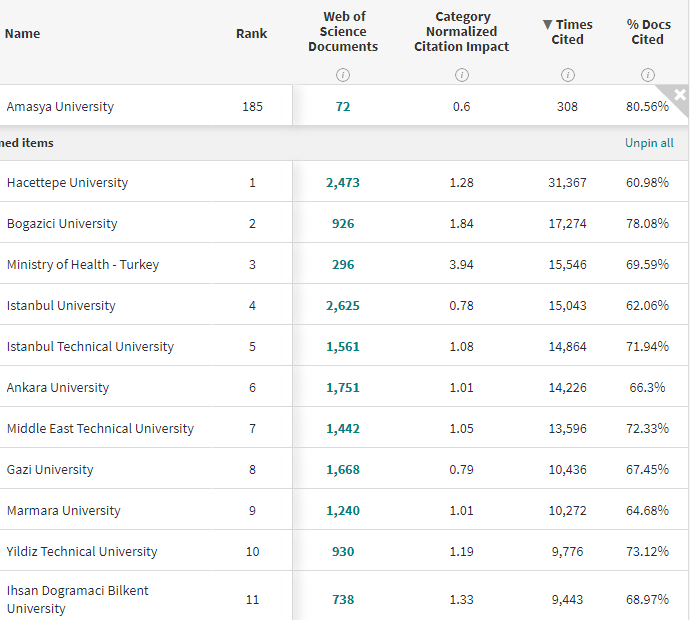Screen dimensions: 690x620
Task: Click Unpin all link
Action: coord(649,143)
